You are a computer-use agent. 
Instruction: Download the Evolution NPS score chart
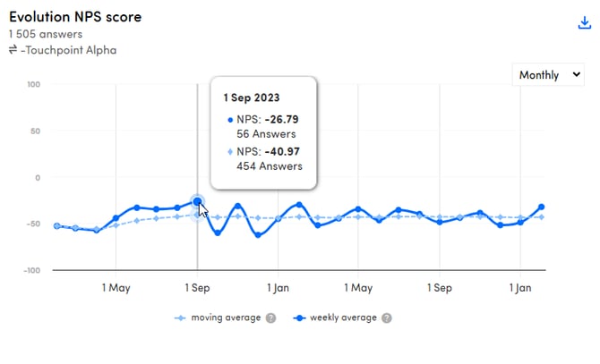(x=585, y=23)
